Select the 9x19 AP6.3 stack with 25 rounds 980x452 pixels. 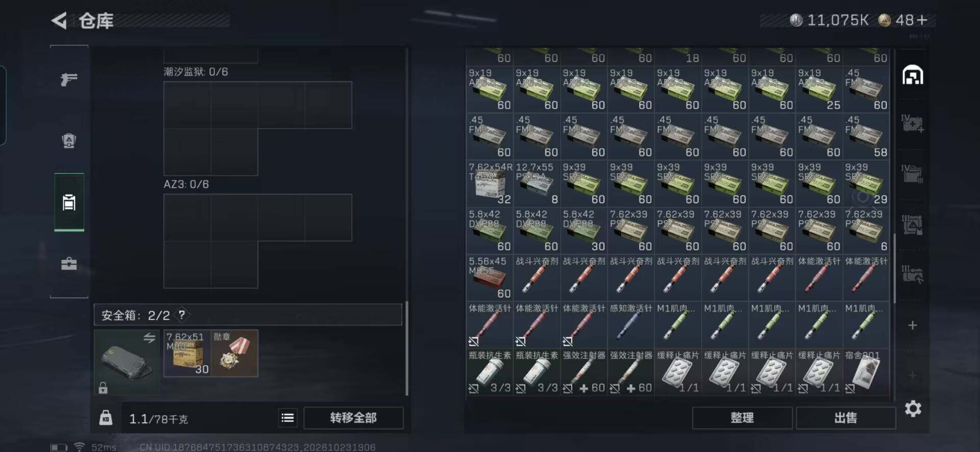[819, 89]
